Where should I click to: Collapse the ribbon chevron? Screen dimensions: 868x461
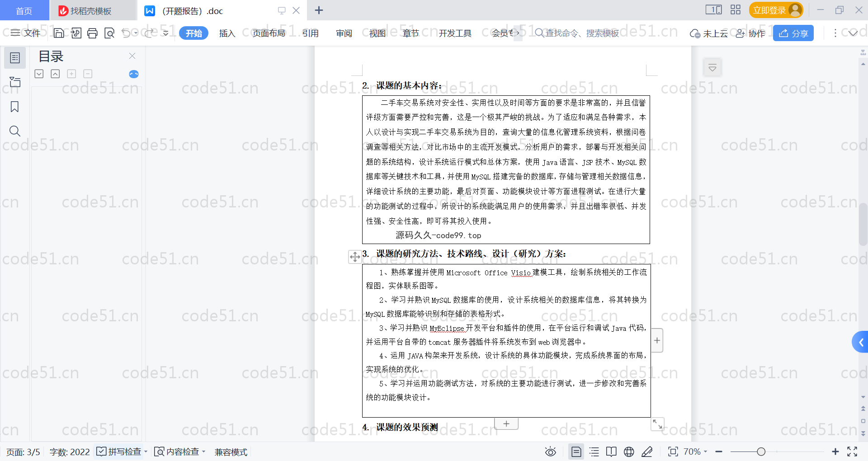[x=853, y=33]
